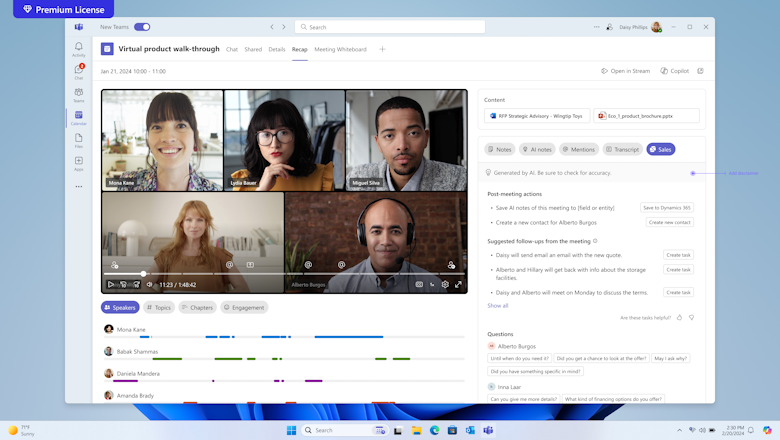Image resolution: width=780 pixels, height=440 pixels.
Task: Open the Chat icon in the sidebar
Action: [79, 71]
